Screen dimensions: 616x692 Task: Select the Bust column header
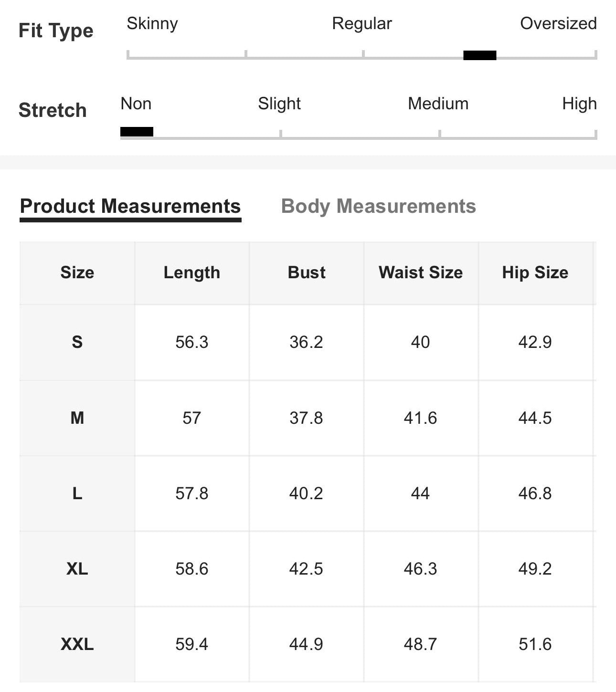click(x=306, y=273)
